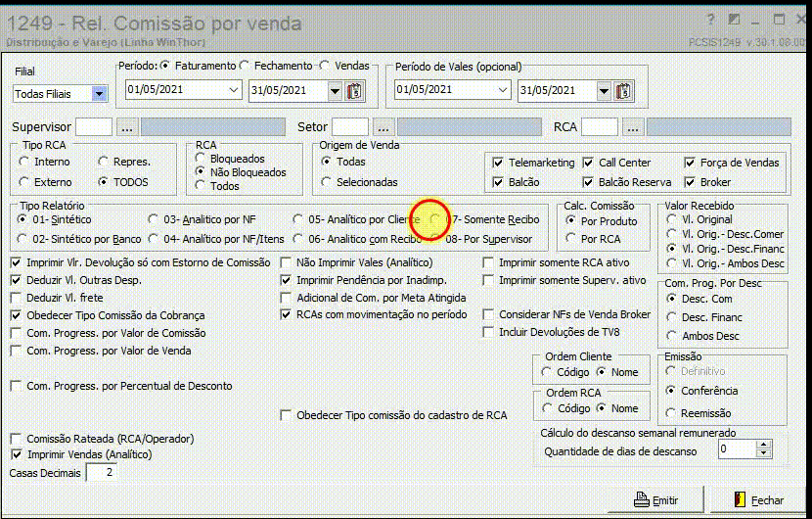Click the RCA code input field
Image resolution: width=812 pixels, height=519 pixels.
600,127
